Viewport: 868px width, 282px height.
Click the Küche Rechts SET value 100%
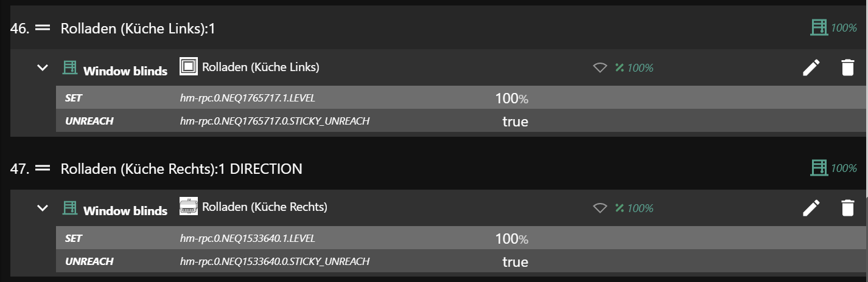pyautogui.click(x=511, y=239)
